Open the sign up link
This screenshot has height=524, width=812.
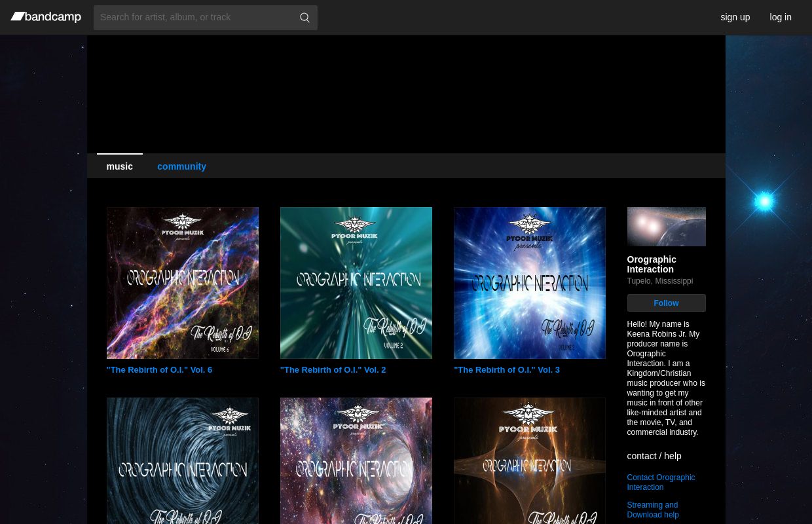[x=735, y=17]
